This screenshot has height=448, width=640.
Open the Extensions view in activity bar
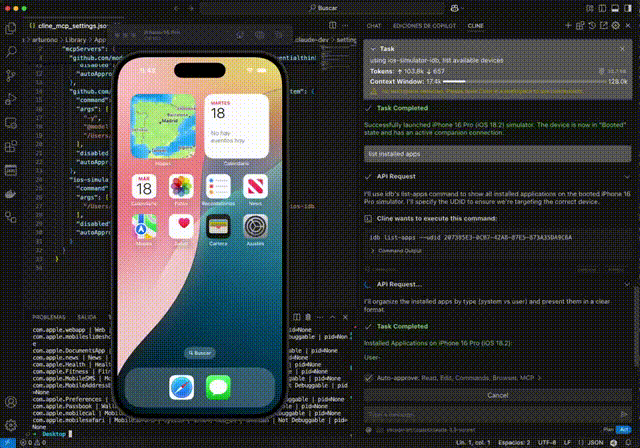(12, 146)
